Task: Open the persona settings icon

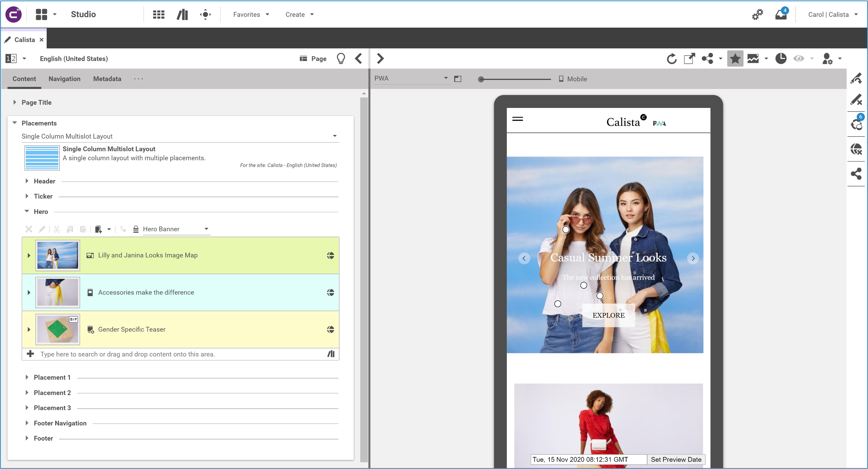Action: [x=827, y=59]
